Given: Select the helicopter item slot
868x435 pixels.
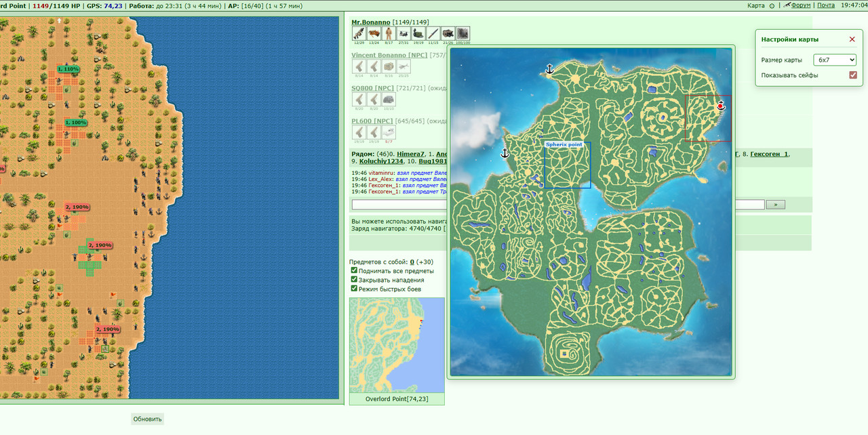Looking at the screenshot, I should [403, 33].
